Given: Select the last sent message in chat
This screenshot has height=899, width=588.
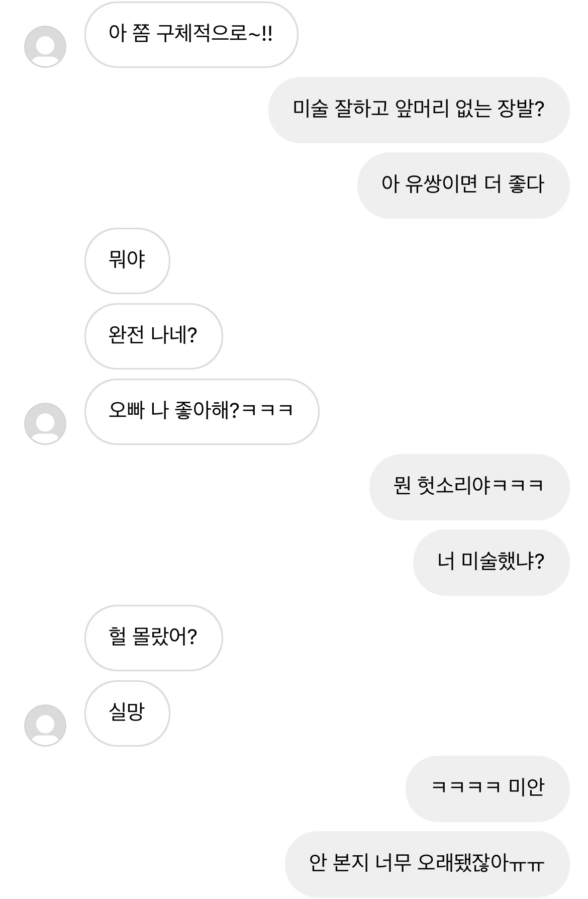Looking at the screenshot, I should pos(427,864).
